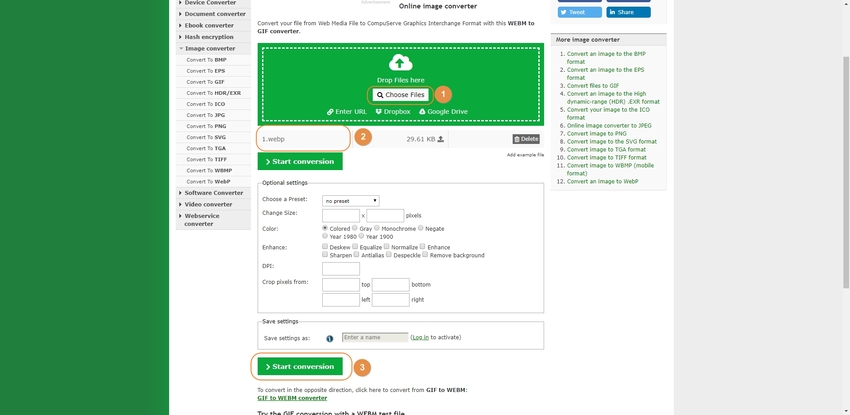Select the Google Drive upload option
The width and height of the screenshot is (850, 415).
[x=443, y=112]
